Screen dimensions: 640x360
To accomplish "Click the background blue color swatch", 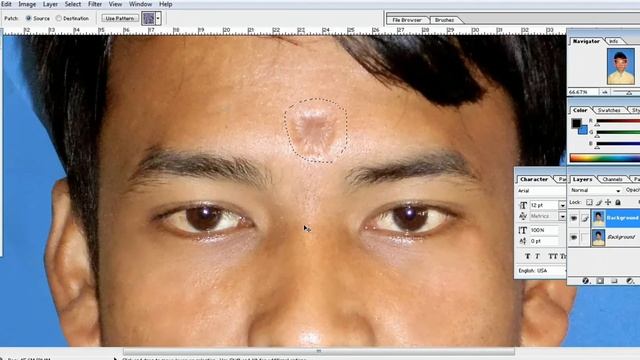I will tap(583, 131).
